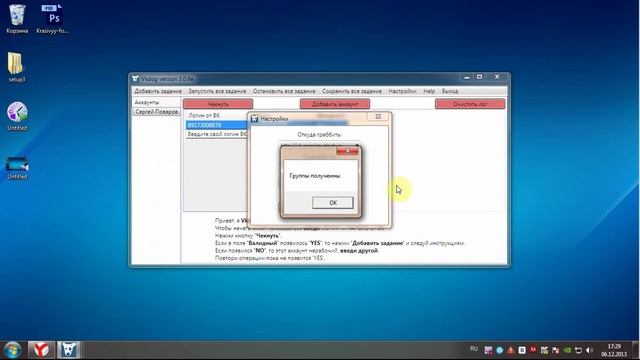Select the Untitled clock-style desktop icon
The width and height of the screenshot is (640, 360).
pos(17,116)
